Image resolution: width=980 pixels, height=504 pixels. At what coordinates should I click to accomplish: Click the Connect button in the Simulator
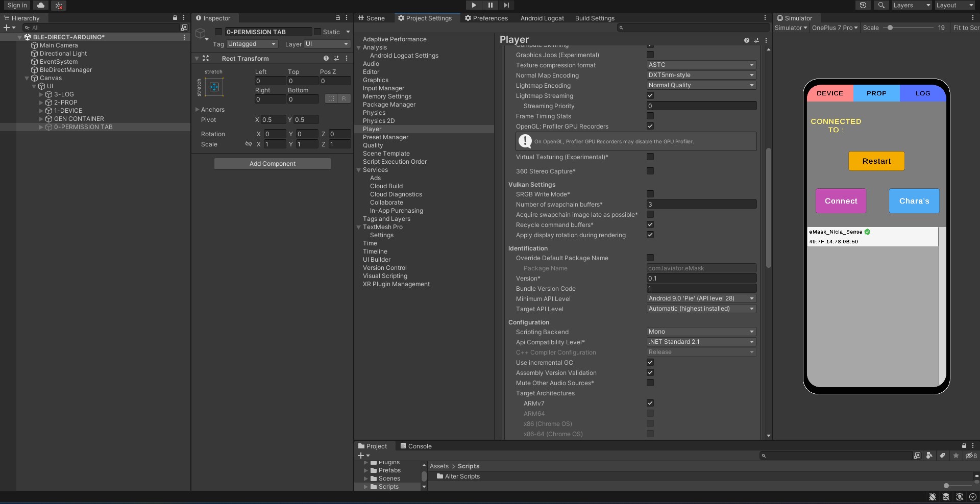pos(841,201)
